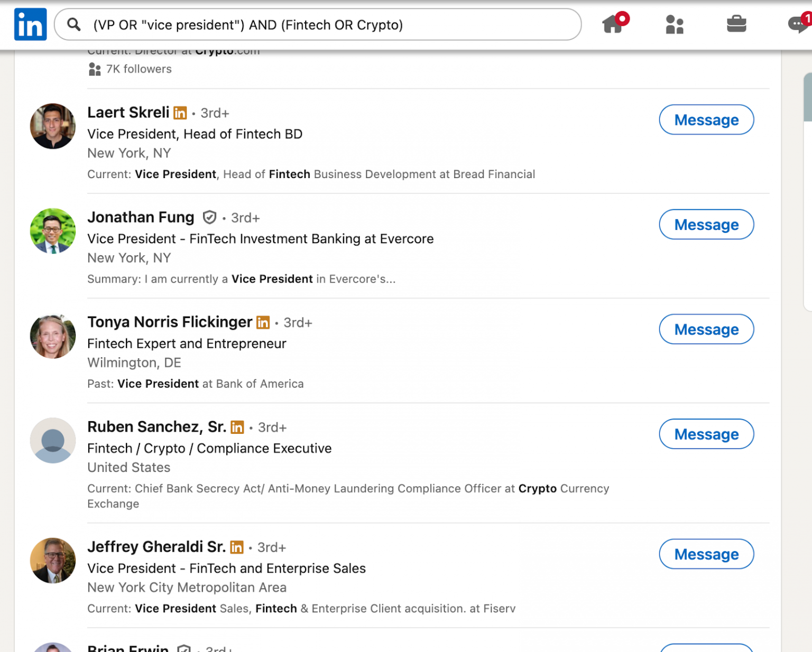
Task: Open Ruben Sanchez, Sr.'s profile
Action: (156, 426)
